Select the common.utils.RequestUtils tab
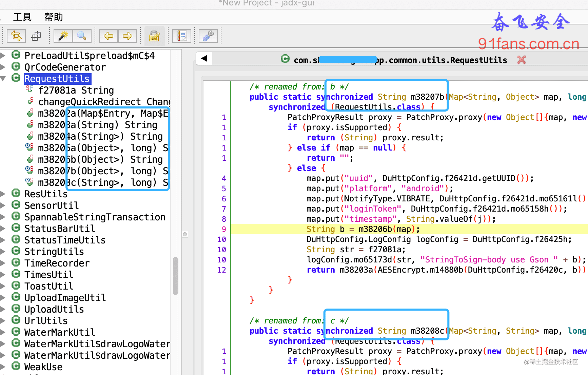This screenshot has width=588, height=375. (400, 60)
